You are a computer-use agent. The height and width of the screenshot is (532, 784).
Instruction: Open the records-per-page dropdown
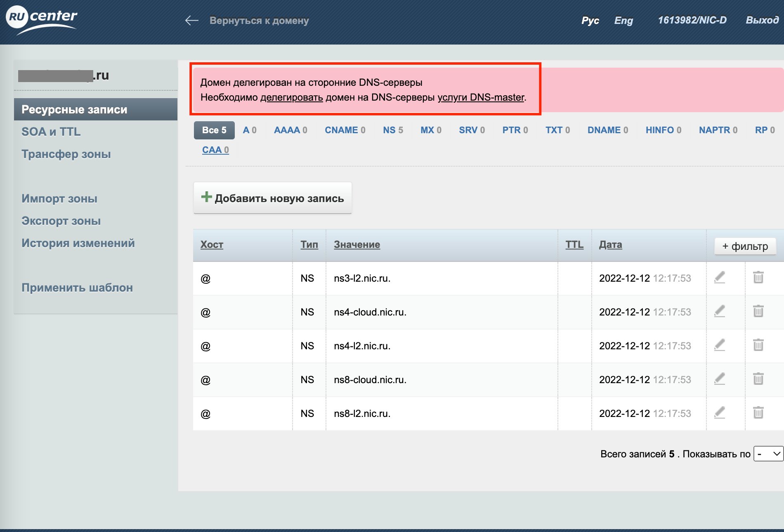(x=768, y=454)
